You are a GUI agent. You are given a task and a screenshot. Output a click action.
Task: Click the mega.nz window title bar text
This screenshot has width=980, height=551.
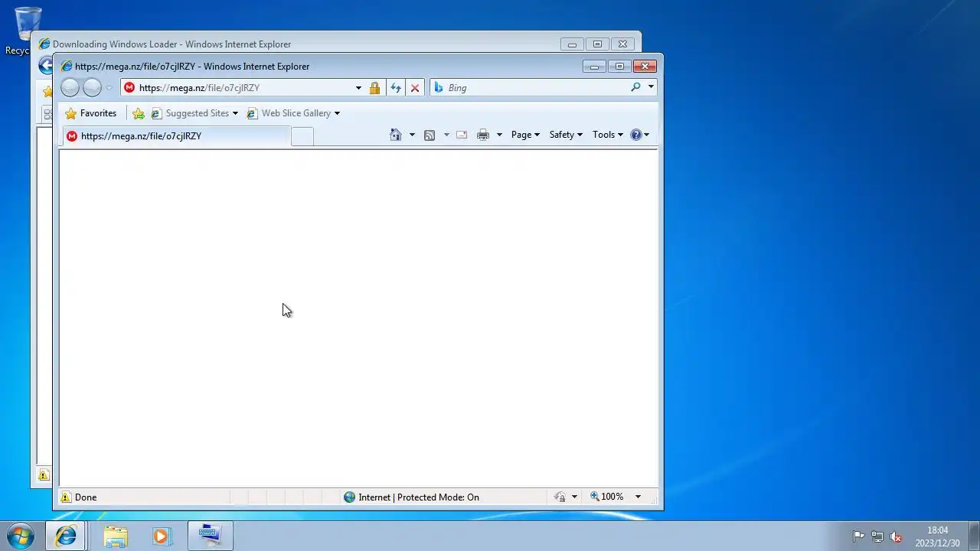pyautogui.click(x=192, y=67)
